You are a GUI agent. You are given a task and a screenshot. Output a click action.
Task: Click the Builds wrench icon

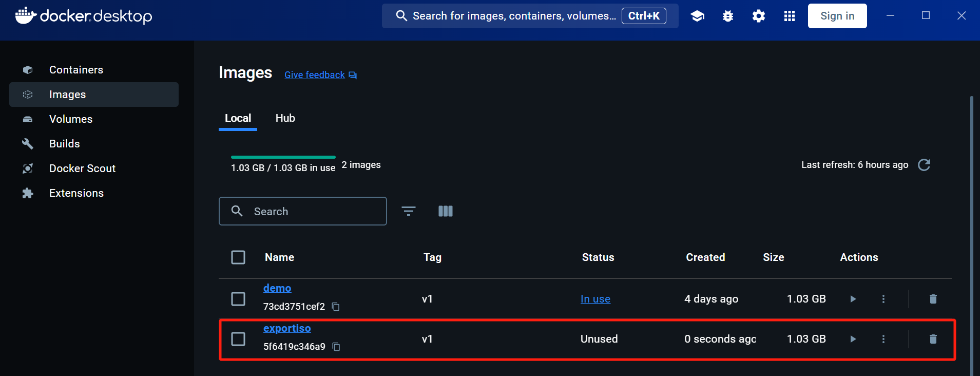(28, 144)
